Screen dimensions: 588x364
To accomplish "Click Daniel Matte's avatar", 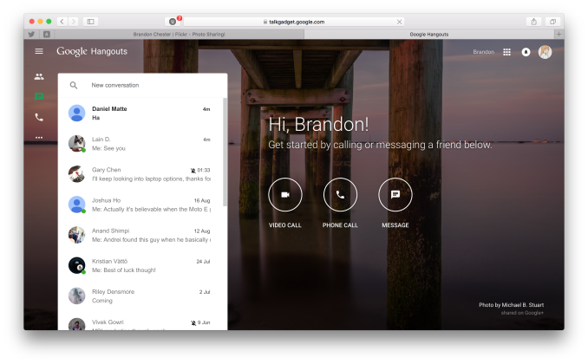I will (x=77, y=113).
